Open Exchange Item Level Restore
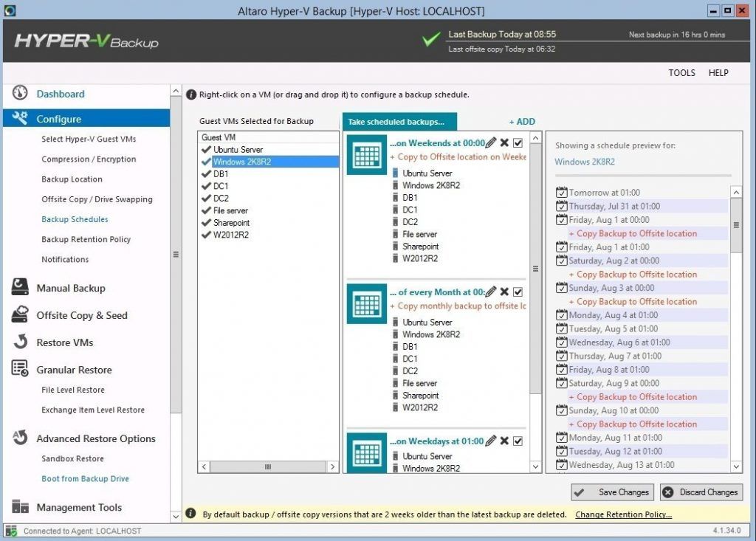Viewport: 756px width, 541px height. [x=93, y=410]
